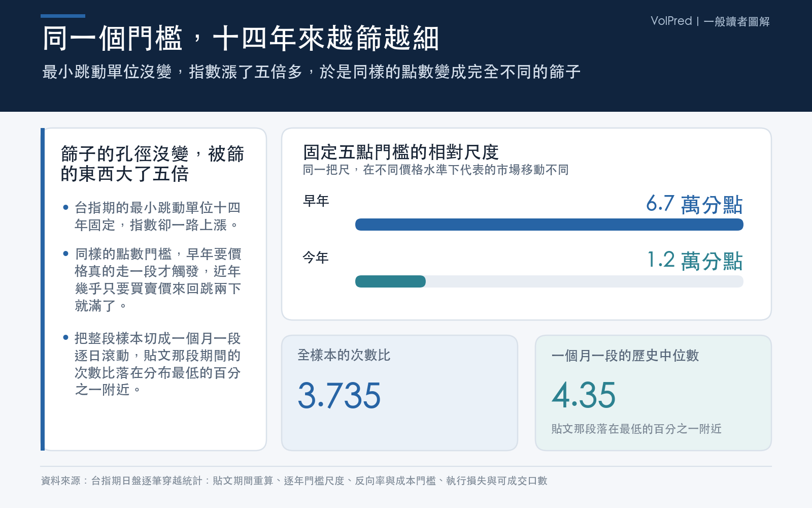Click the bullet starting with 台指期的最小跳動單位

coord(157,216)
